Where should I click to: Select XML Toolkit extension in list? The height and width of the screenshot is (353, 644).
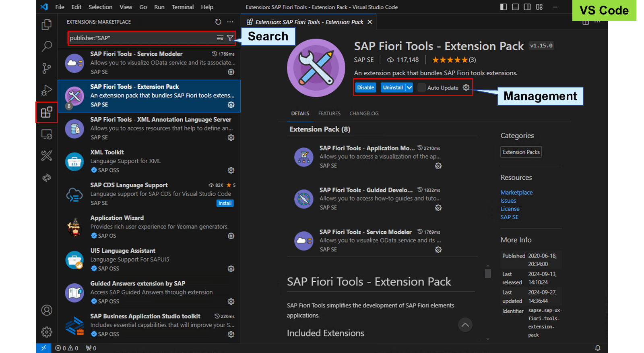coord(149,162)
